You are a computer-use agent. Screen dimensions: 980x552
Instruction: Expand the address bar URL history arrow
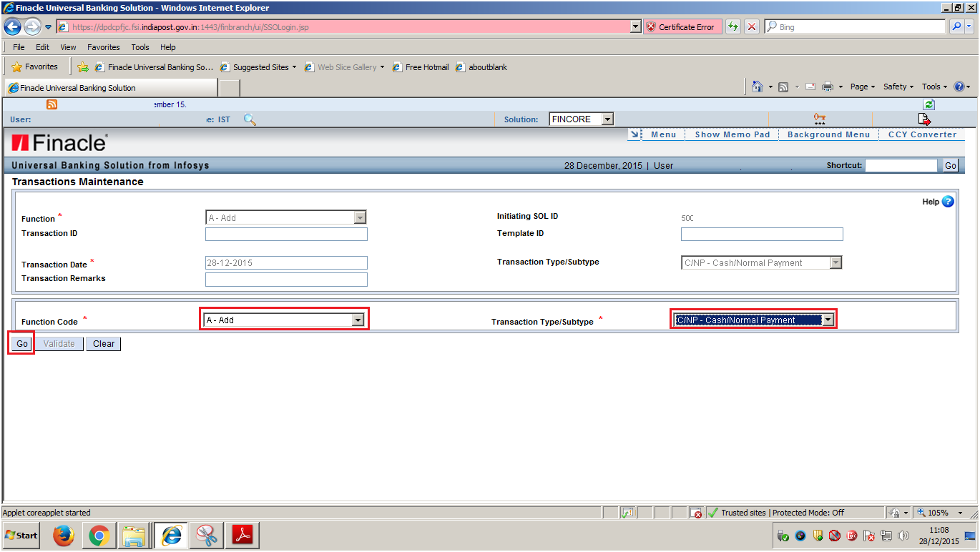636,27
